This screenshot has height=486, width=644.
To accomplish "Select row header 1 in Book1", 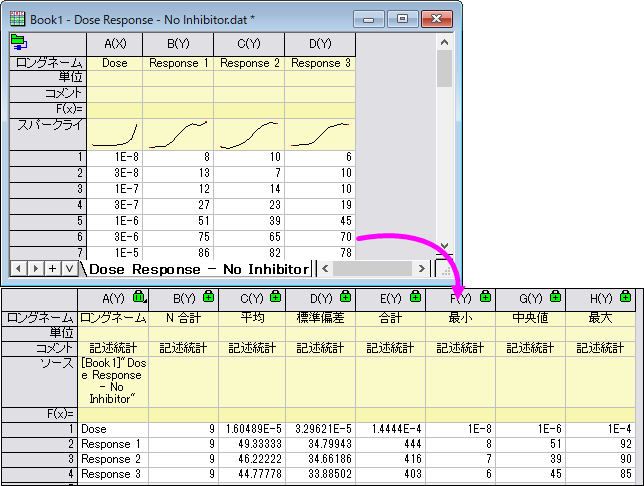I will click(48, 157).
